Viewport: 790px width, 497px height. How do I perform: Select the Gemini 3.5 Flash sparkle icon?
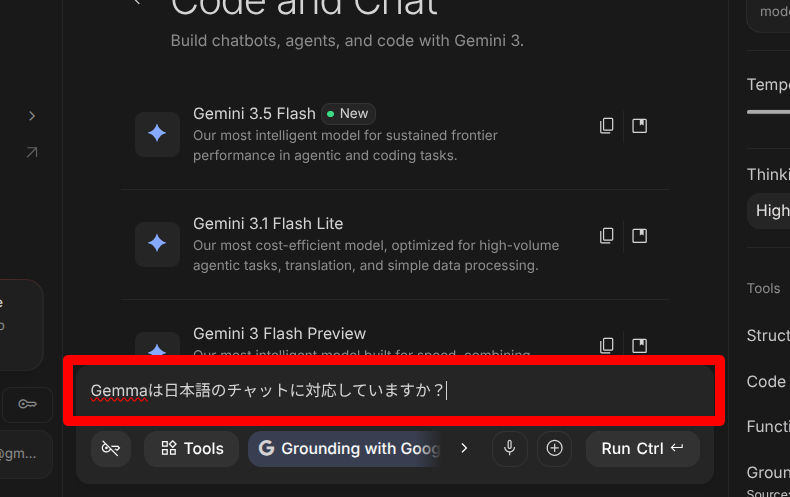point(157,134)
